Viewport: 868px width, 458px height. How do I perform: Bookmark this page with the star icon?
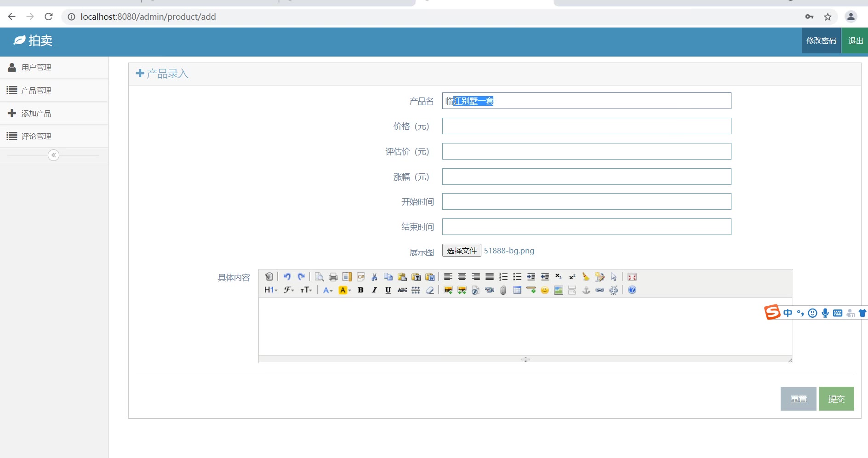pyautogui.click(x=828, y=17)
